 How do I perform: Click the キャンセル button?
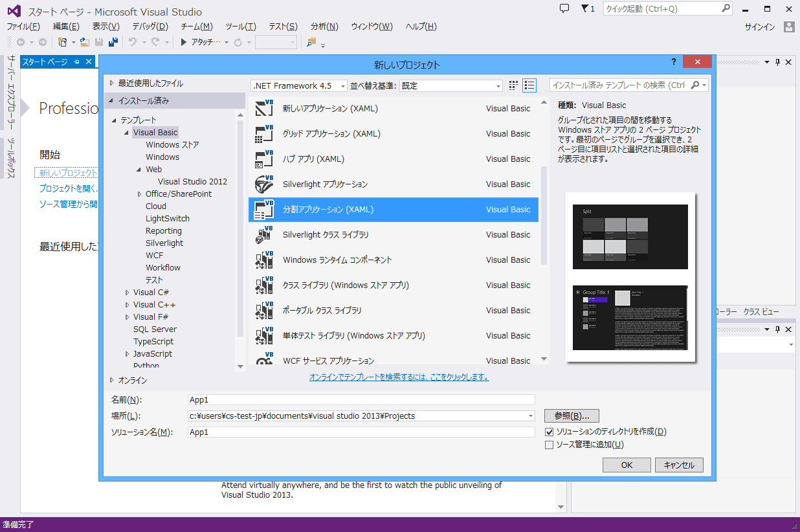pos(679,465)
